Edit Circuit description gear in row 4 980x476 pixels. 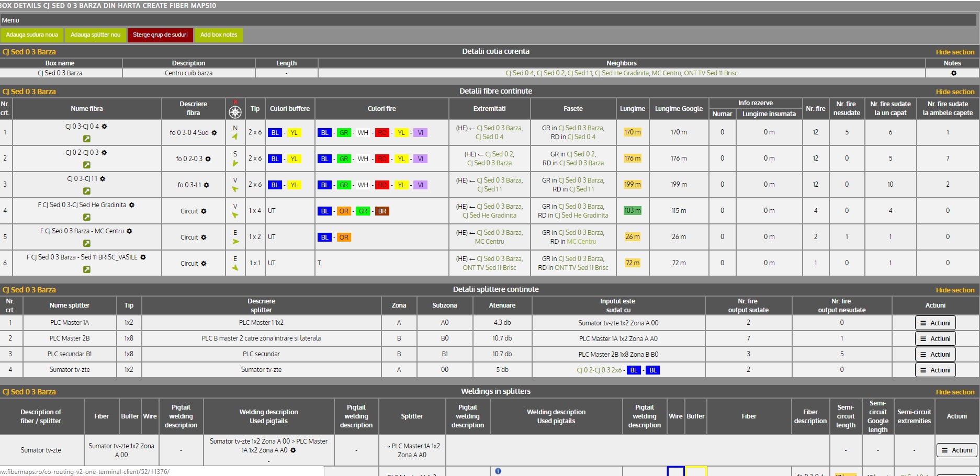[x=204, y=211]
